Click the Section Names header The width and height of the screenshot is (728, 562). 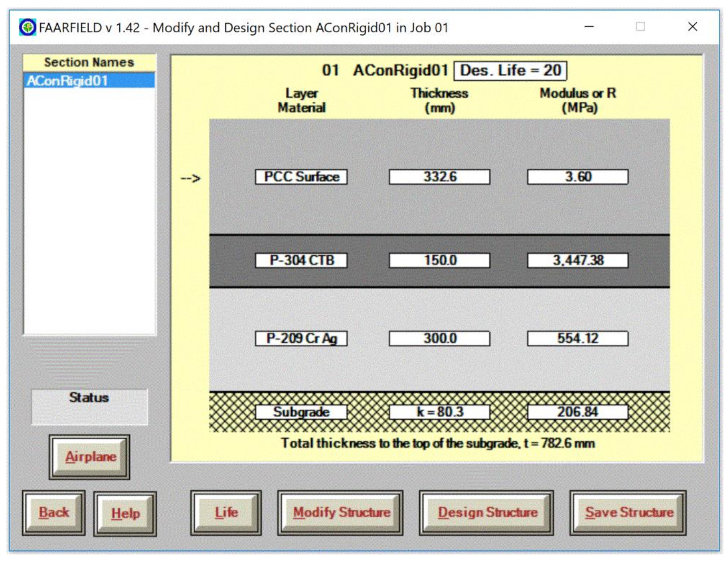pyautogui.click(x=89, y=62)
